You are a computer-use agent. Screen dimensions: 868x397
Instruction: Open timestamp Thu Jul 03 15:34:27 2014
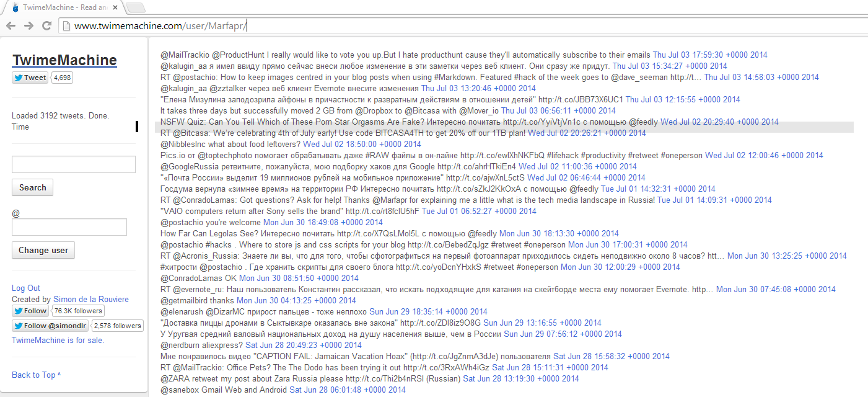670,66
